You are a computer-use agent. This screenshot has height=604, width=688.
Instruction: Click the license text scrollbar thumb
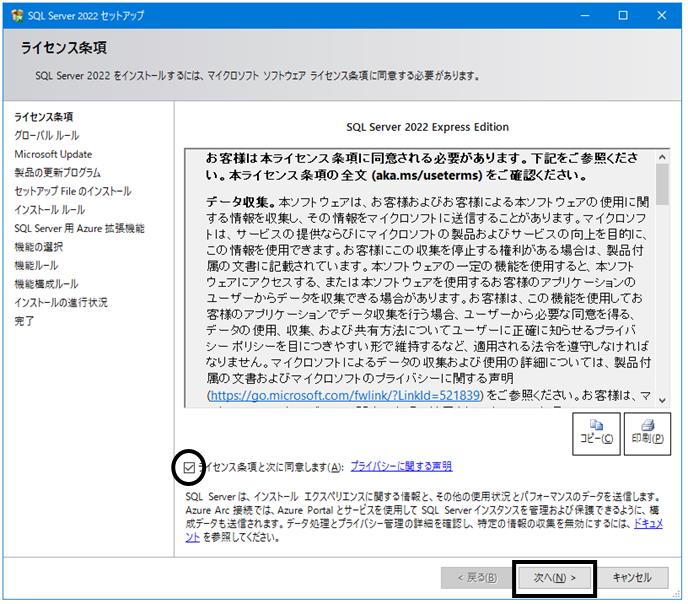pos(662,184)
